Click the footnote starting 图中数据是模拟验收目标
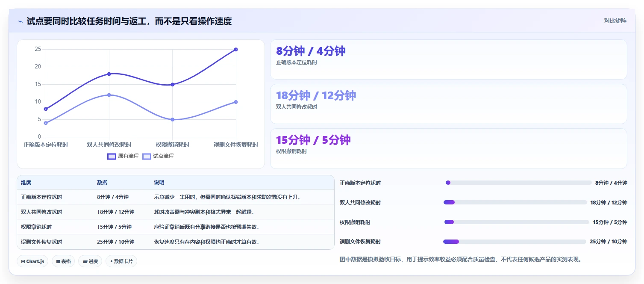644x284 pixels. pos(461,259)
